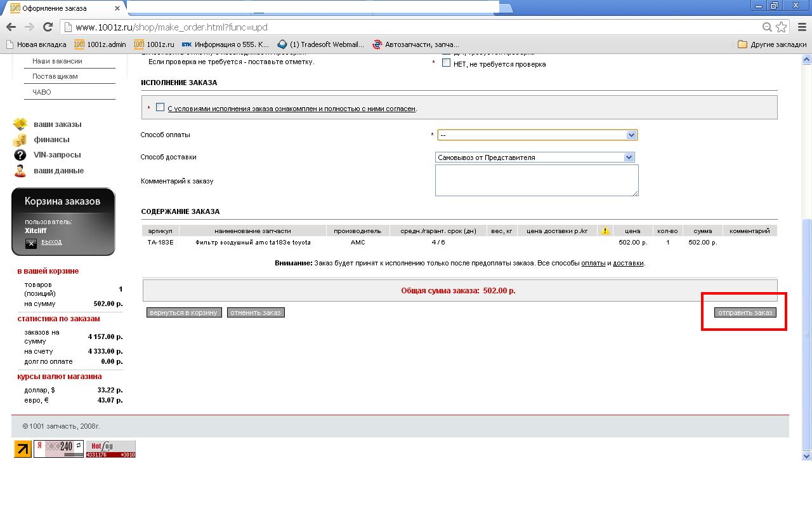This screenshot has width=812, height=508.
Task: Select 'ЧАВО' sidebar menu item
Action: [42, 92]
